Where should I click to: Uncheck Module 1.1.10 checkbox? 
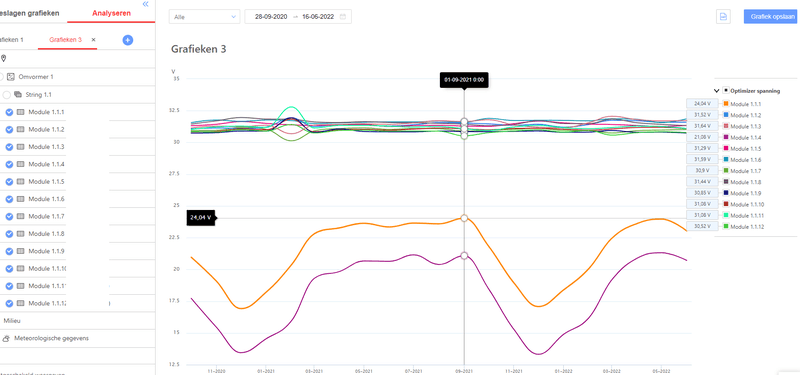[9, 268]
